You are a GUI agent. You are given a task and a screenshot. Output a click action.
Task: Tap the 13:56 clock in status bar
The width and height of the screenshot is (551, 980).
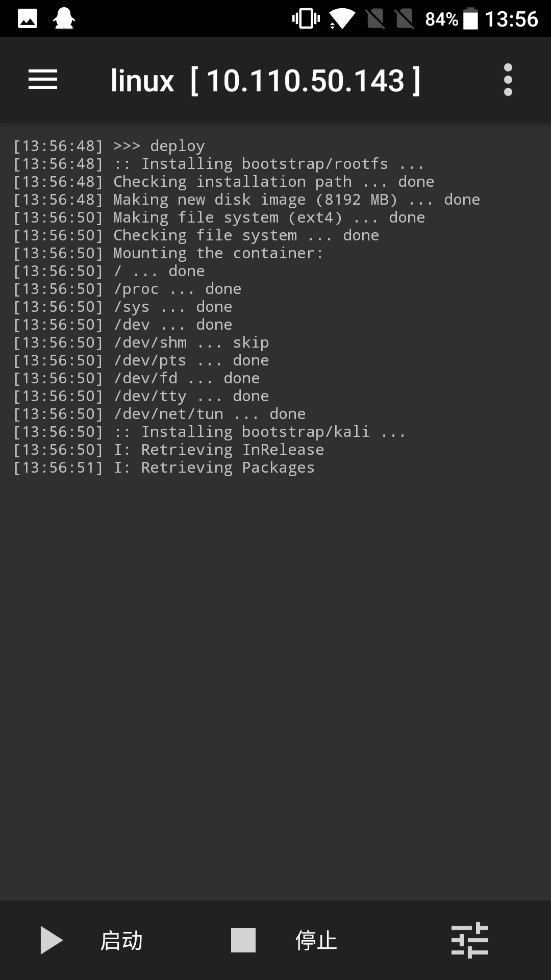[x=511, y=19]
